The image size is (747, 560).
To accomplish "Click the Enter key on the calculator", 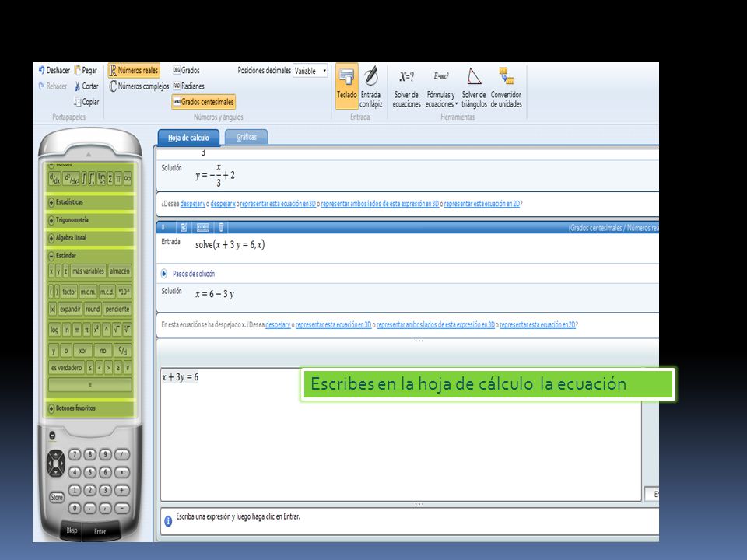I will pyautogui.click(x=100, y=531).
